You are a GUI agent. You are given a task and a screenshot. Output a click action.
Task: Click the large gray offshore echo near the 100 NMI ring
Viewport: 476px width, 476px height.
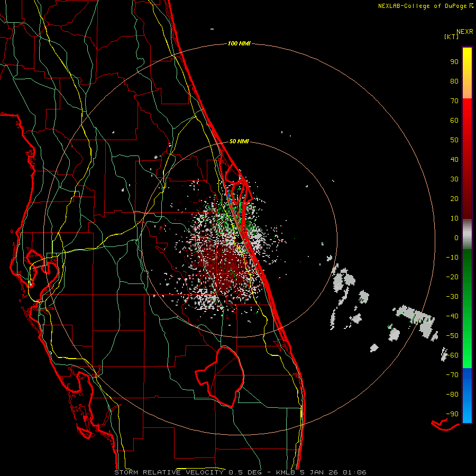tap(417, 322)
